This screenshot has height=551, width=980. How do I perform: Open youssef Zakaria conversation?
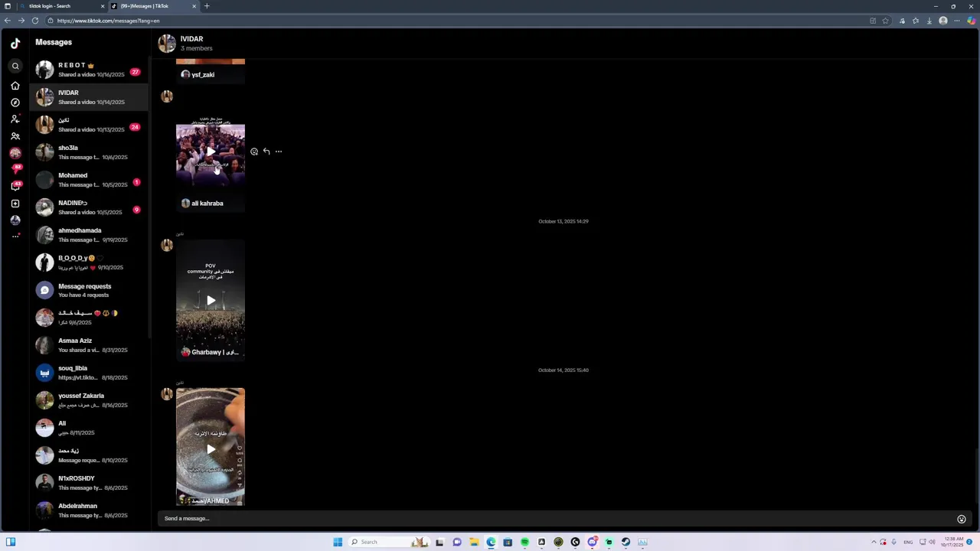coord(90,400)
